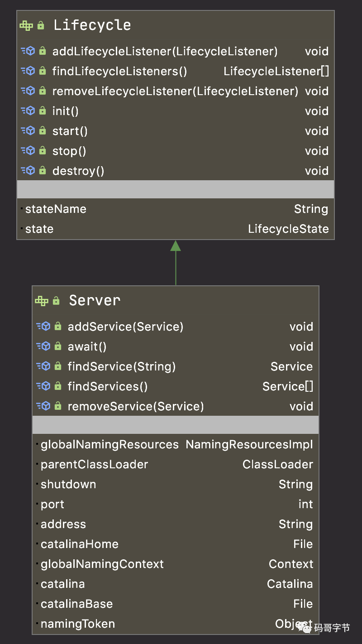Click lock icon next to await() method
This screenshot has width=362, height=644.
click(58, 346)
